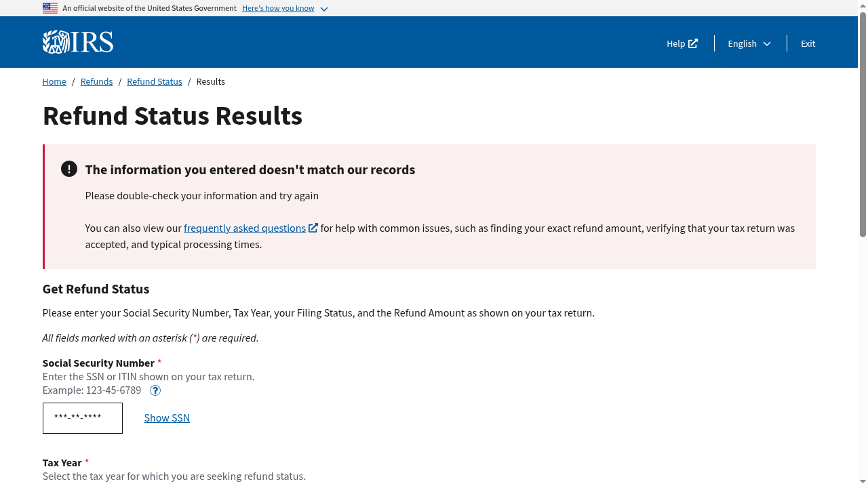This screenshot has height=488, width=868.
Task: Click "Example: 123-45-6789" hint text
Action: (92, 390)
